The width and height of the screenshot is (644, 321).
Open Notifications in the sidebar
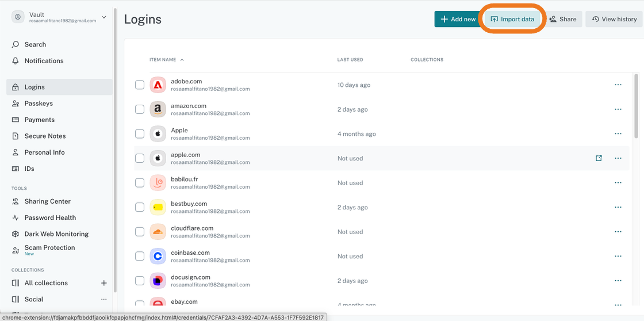[x=60, y=61]
